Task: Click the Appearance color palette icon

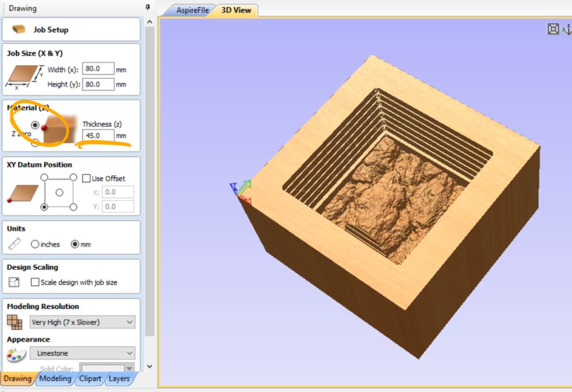Action: (x=16, y=355)
